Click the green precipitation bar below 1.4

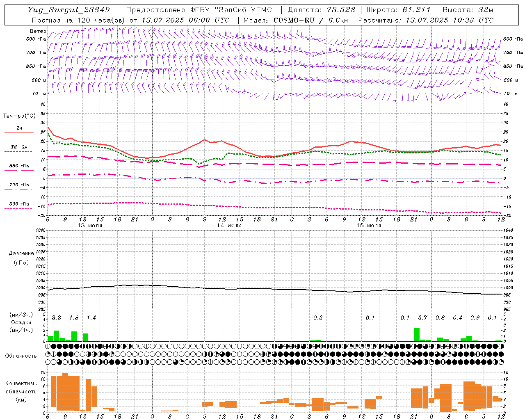(85, 337)
